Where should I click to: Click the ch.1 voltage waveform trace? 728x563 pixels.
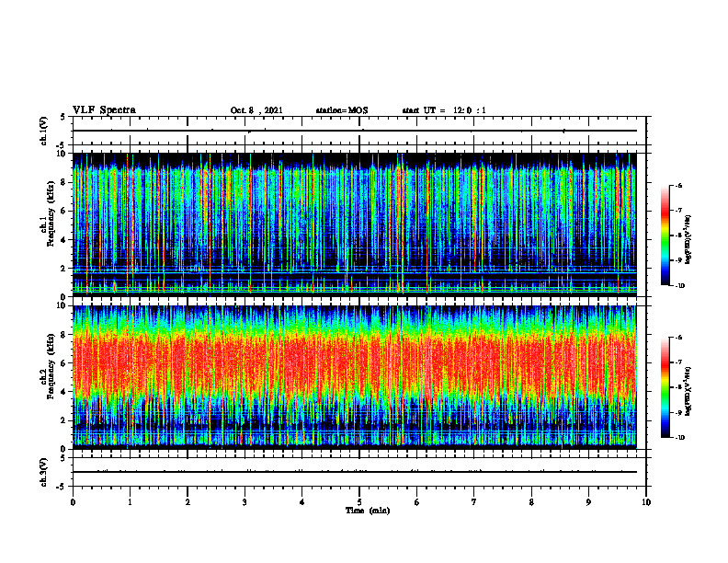(x=355, y=131)
